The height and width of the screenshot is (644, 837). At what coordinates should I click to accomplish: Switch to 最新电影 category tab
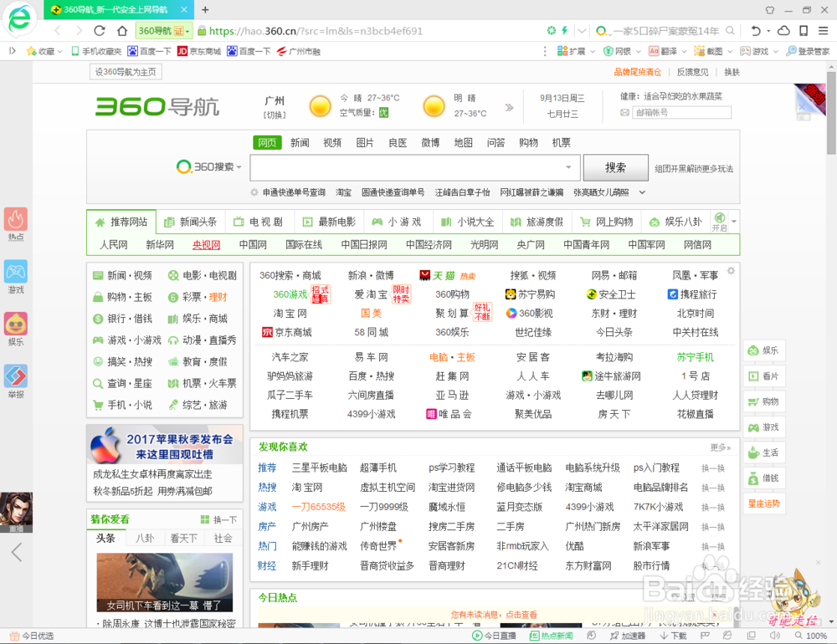pyautogui.click(x=329, y=222)
